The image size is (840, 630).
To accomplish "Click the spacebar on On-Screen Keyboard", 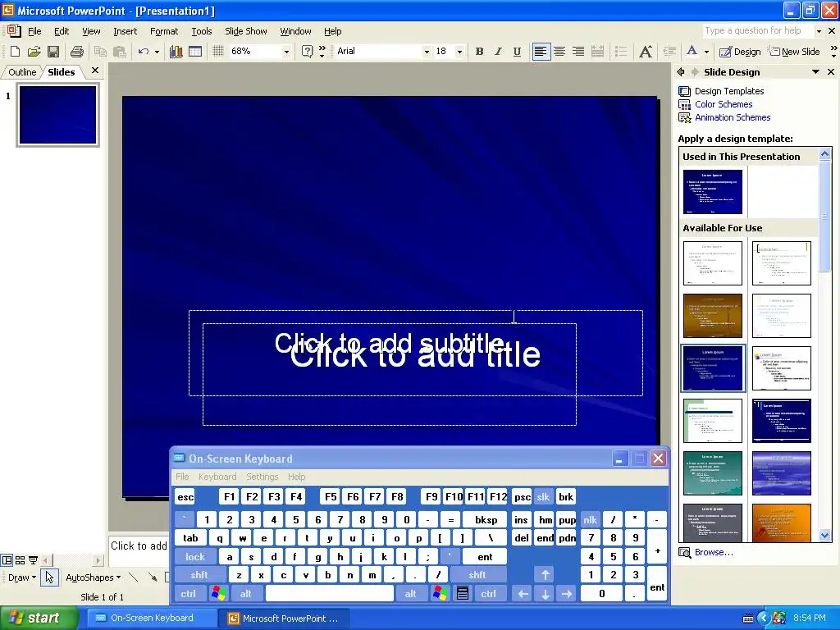I will coord(330,594).
